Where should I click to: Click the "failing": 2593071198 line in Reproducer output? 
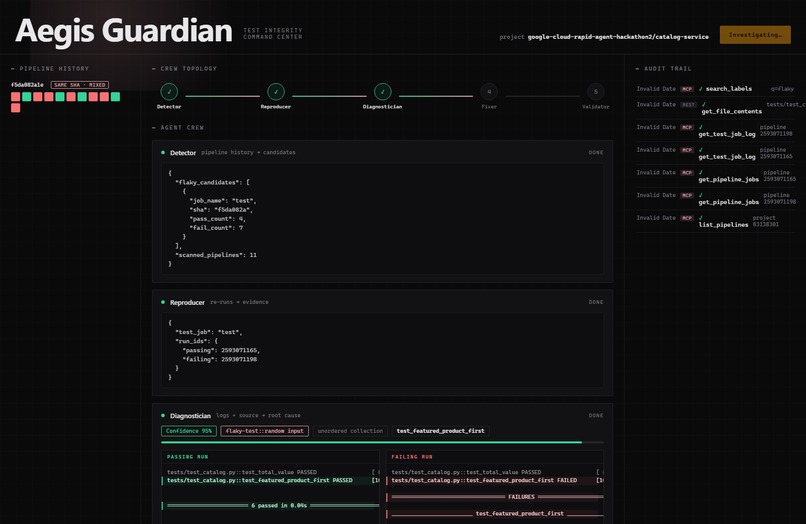pos(219,359)
